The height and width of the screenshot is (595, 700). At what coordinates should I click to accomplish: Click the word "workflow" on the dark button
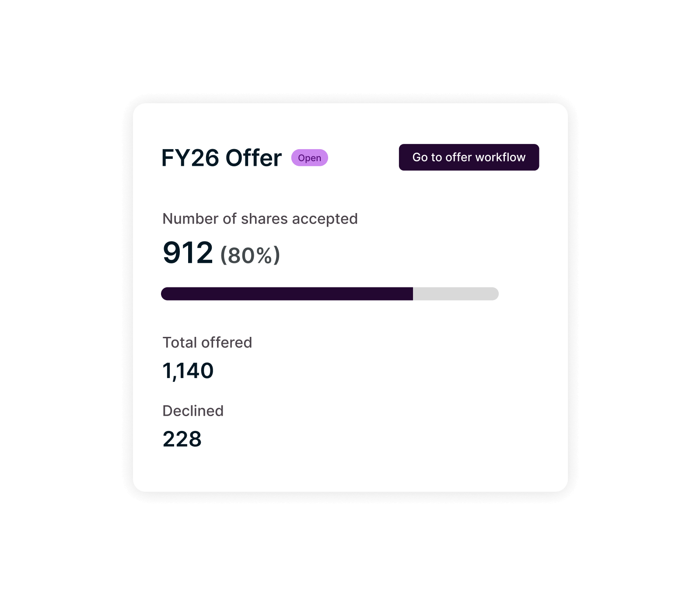500,157
